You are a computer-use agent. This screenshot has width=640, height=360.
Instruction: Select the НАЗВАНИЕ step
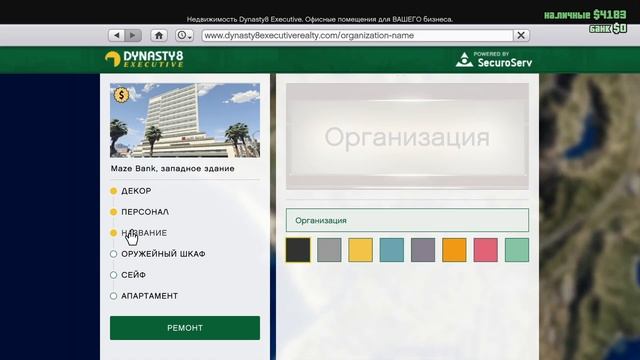pos(139,233)
